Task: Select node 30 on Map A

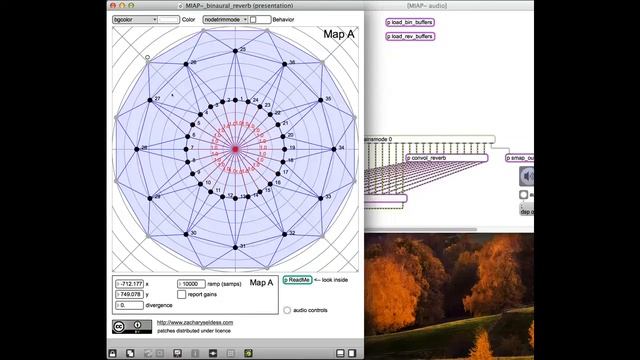Action: (x=186, y=234)
